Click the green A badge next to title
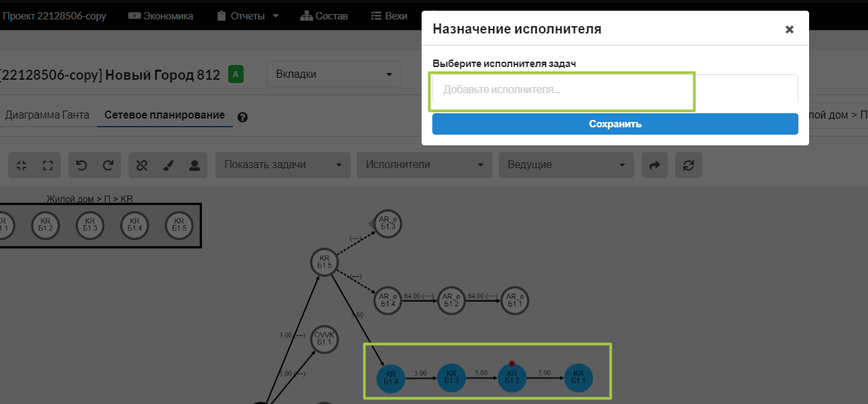This screenshot has width=868, height=404. click(x=236, y=74)
